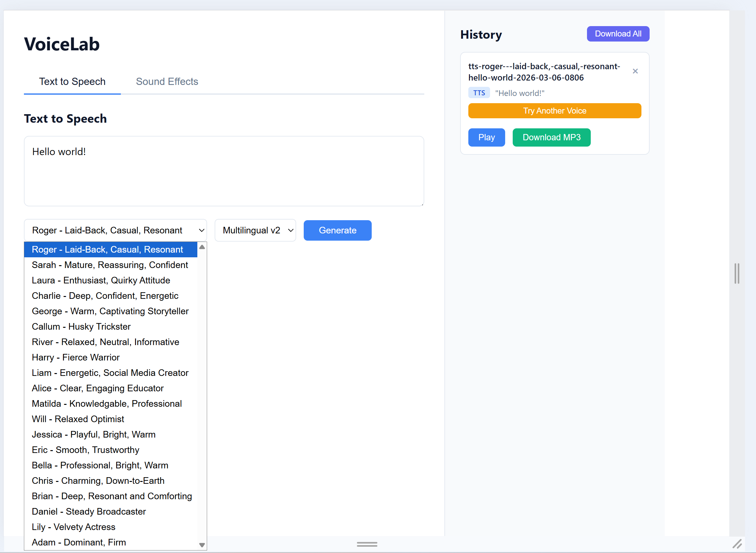Switch to the Sound Effects tab
This screenshot has width=756, height=553.
[167, 82]
